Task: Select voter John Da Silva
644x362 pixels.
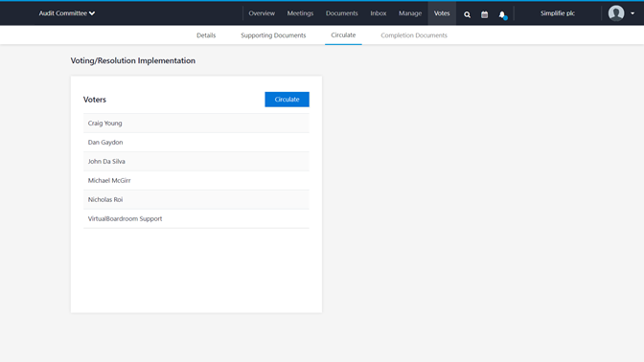Action: coord(196,161)
